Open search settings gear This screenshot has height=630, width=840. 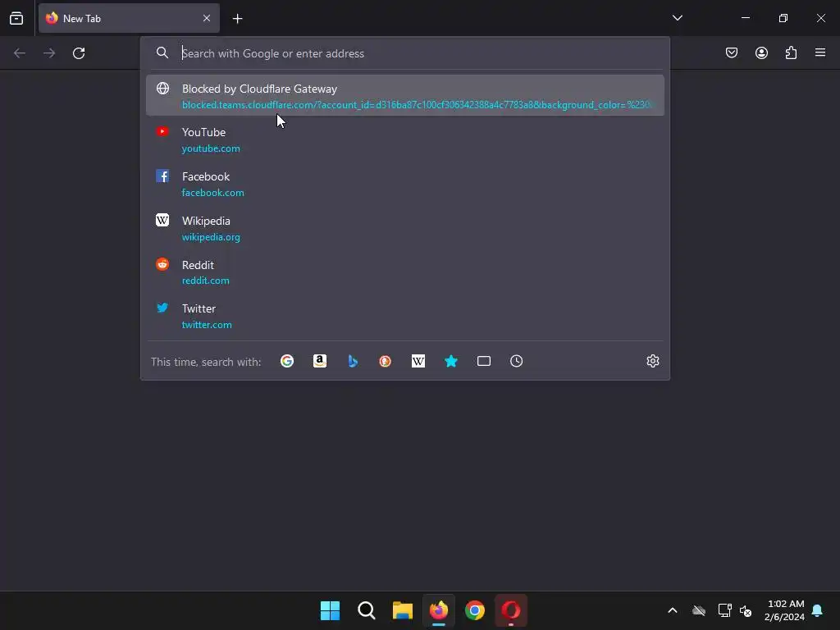[x=652, y=361]
